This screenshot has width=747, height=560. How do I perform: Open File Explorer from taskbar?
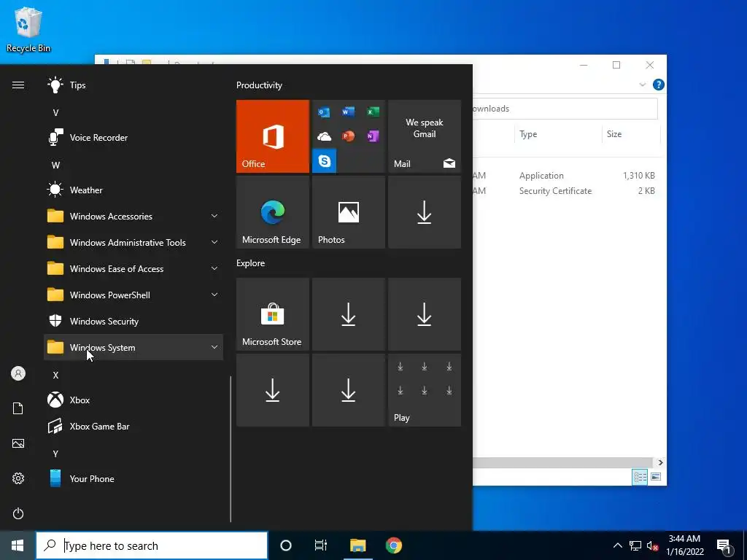point(357,545)
